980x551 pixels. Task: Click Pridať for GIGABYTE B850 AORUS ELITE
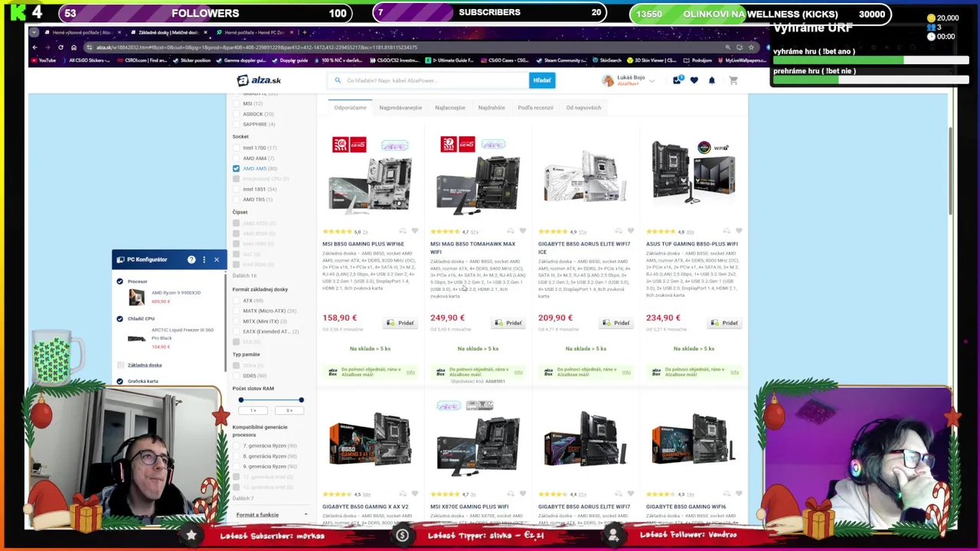(x=616, y=323)
